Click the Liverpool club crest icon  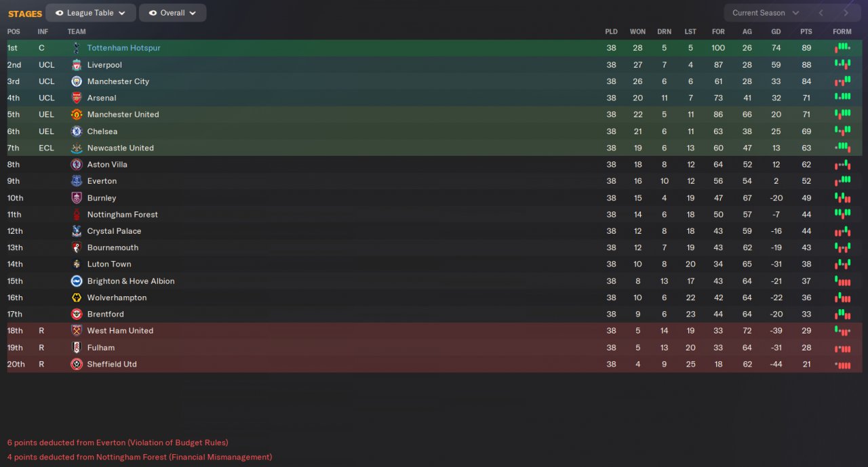pos(77,65)
